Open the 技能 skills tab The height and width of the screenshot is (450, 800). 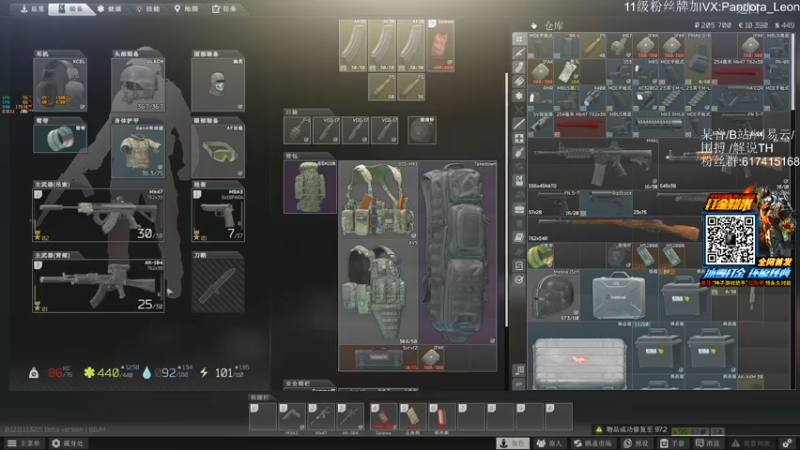[148, 9]
